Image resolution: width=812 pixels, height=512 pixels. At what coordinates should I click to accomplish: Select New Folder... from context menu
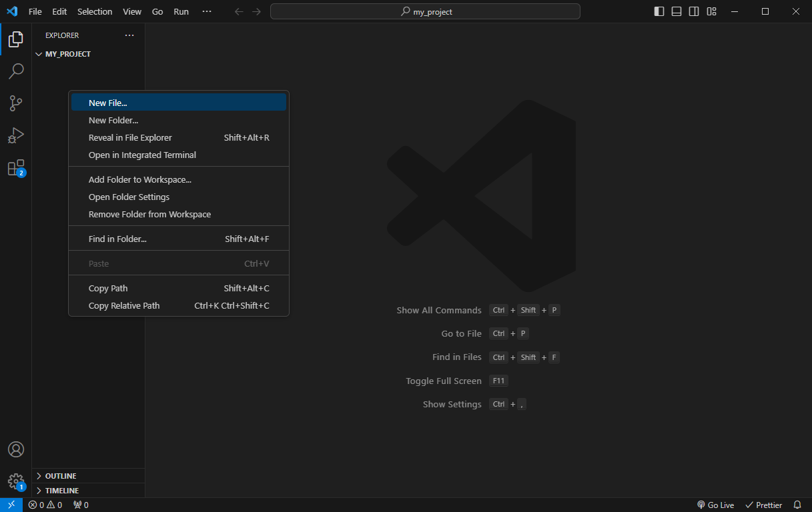point(113,121)
